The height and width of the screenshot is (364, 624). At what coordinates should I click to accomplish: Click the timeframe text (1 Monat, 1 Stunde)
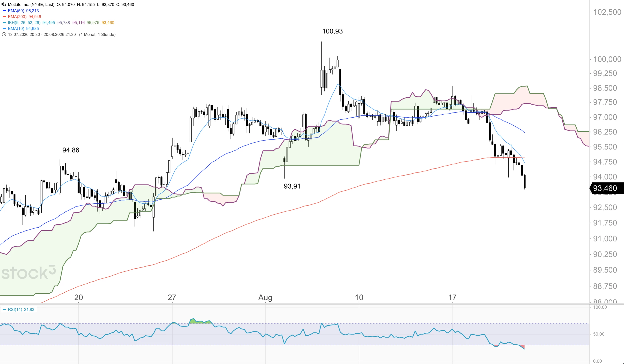click(97, 34)
